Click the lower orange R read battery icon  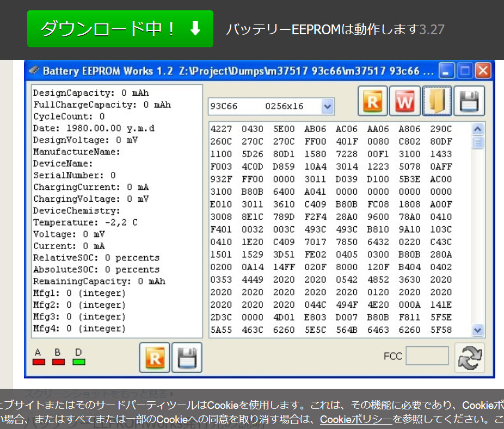[x=155, y=358]
